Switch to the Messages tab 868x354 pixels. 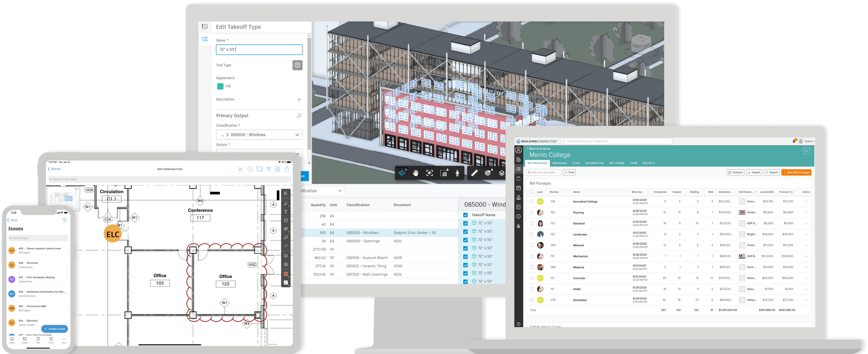coord(559,163)
